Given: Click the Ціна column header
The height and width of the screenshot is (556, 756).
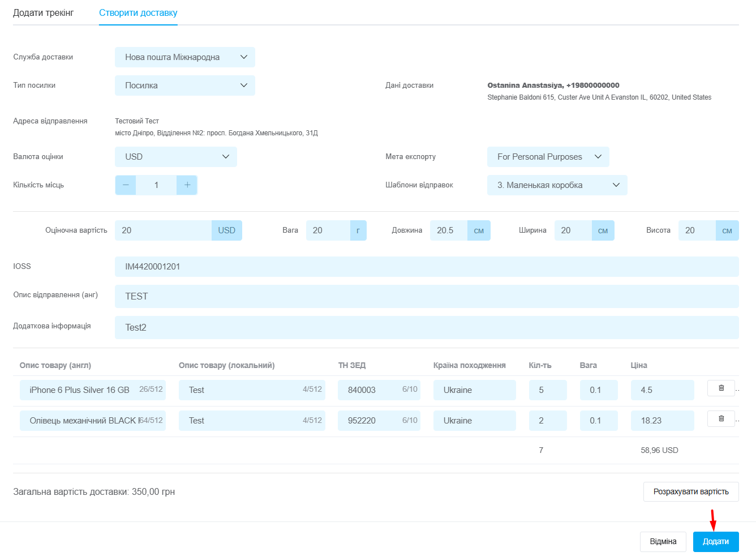Looking at the screenshot, I should pos(639,365).
